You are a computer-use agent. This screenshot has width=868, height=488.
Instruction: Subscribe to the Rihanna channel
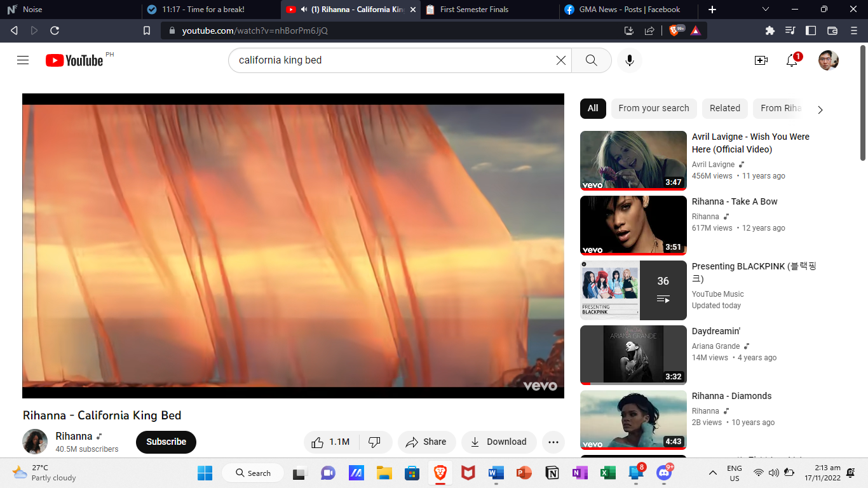tap(166, 442)
